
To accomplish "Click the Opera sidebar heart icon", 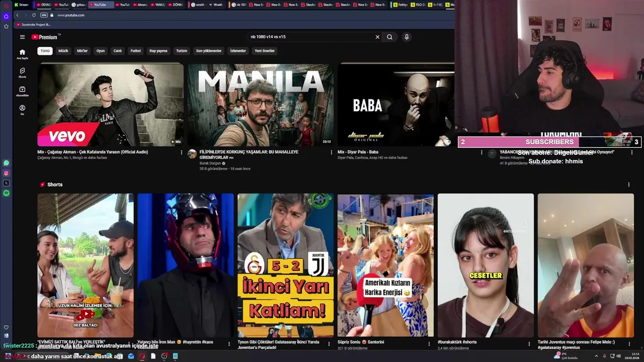I will [6, 327].
